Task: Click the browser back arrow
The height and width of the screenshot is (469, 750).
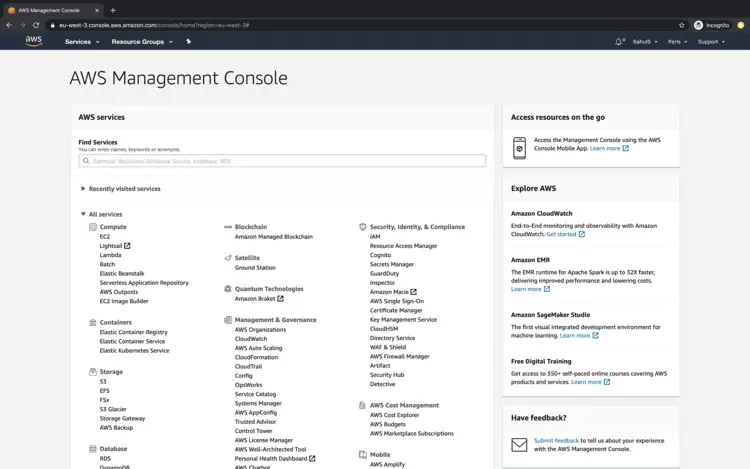Action: coord(9,25)
